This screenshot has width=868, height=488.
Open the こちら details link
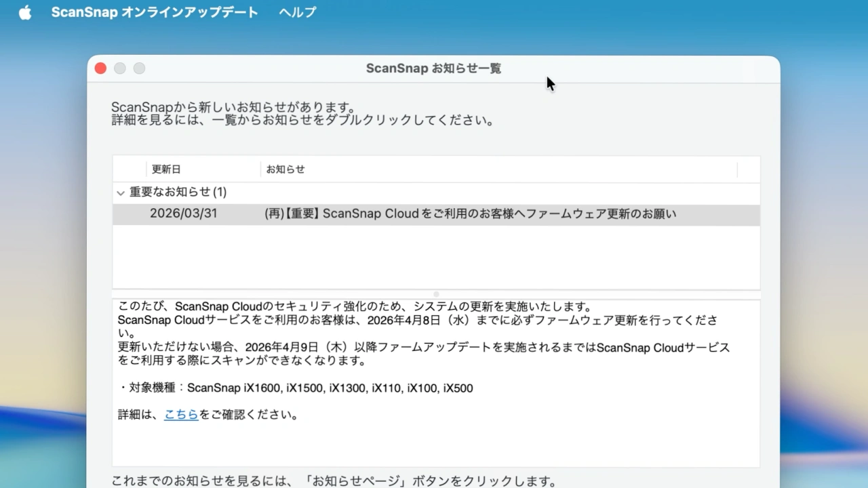click(x=181, y=415)
